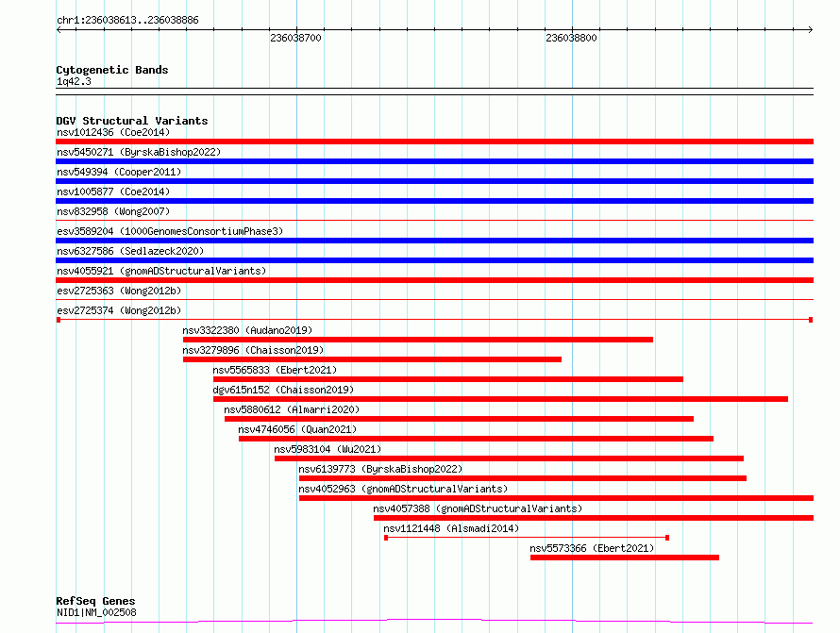Open variant label nsv6139773 (ByrskaBishop2022)
Viewport: 840px width, 633px height.
(380, 469)
